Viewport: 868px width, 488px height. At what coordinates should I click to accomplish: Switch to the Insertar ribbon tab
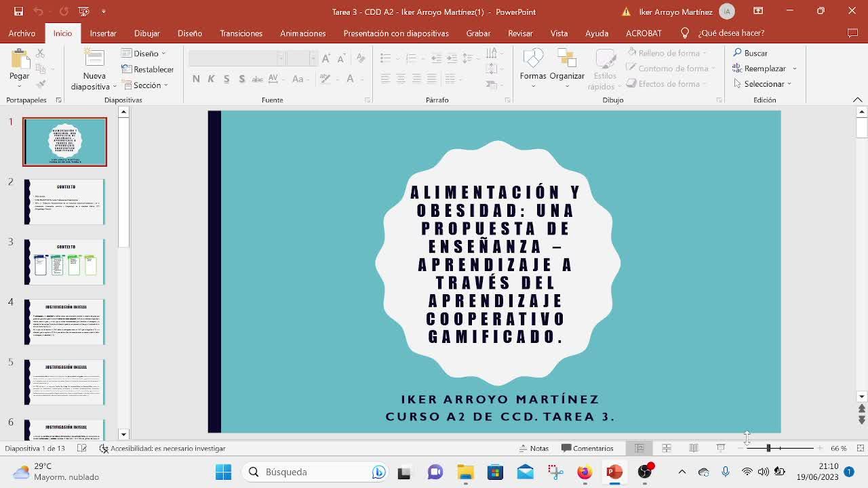(103, 33)
